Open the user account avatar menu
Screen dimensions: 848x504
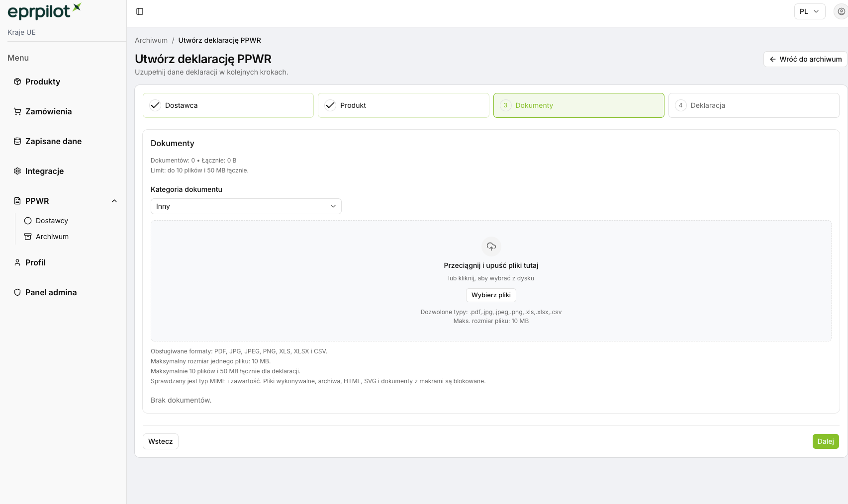(841, 11)
